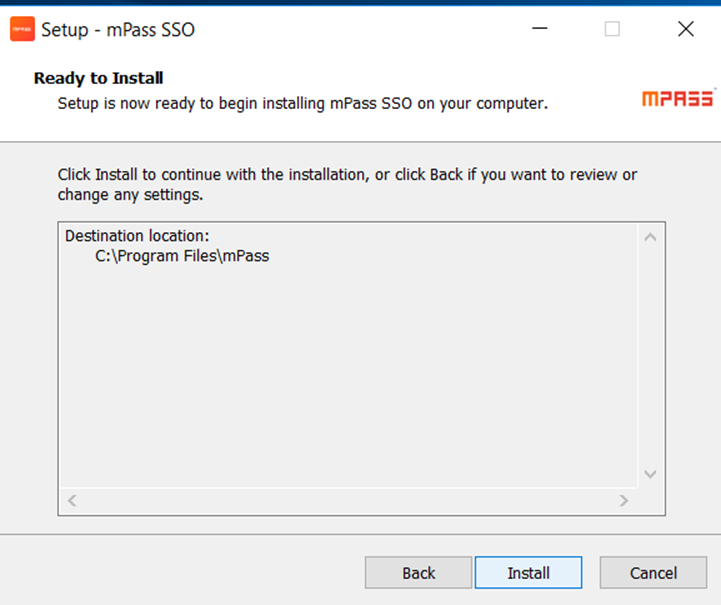Image resolution: width=721 pixels, height=605 pixels.
Task: Click the scroll down arrow in summary box
Action: click(650, 474)
